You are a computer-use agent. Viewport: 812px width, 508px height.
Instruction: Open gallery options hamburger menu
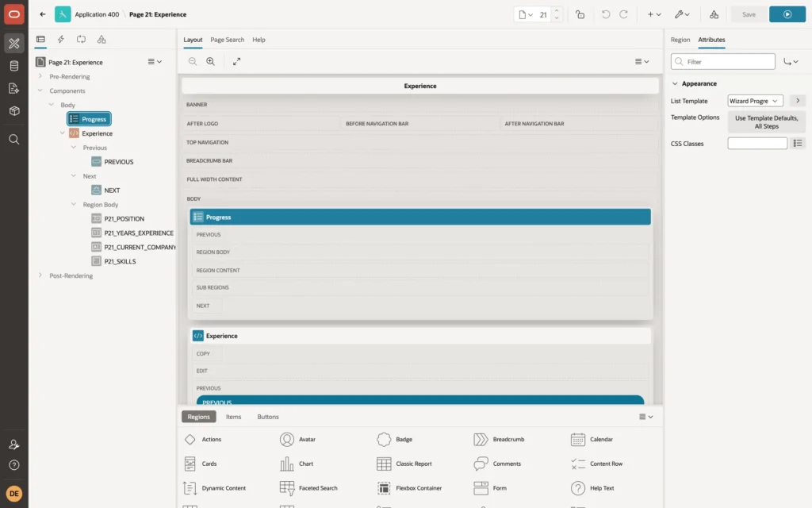point(645,417)
